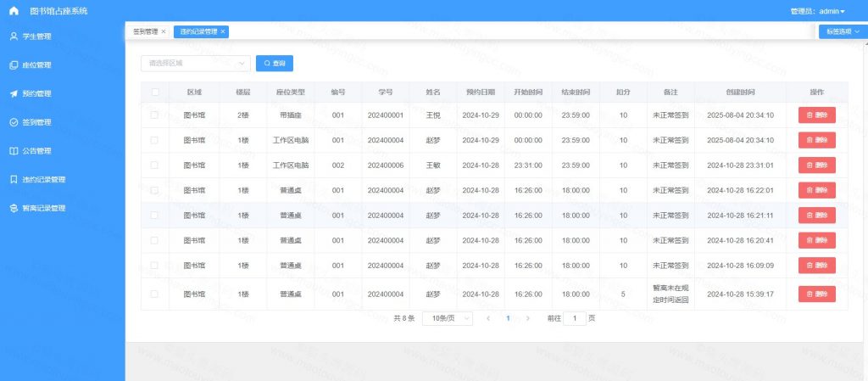Viewport: 868px width, 381px height.
Task: Click the paper plane icon for 预约管理
Action: tap(14, 93)
